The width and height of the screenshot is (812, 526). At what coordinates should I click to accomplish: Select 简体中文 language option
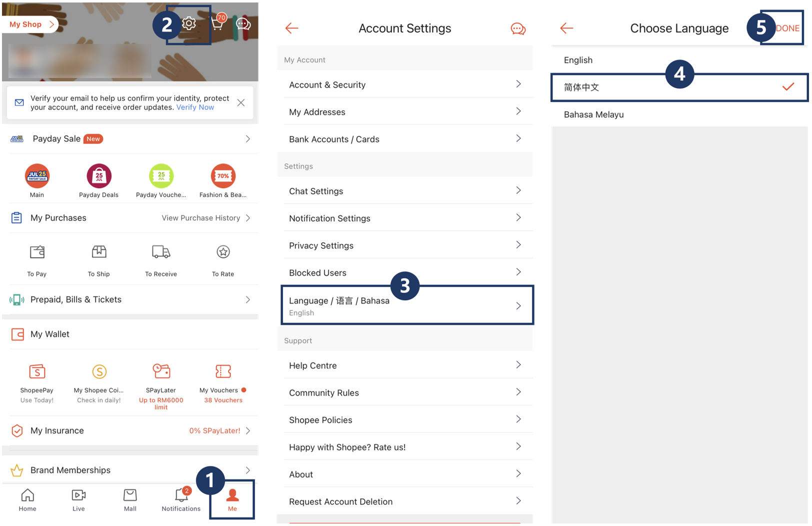[679, 87]
